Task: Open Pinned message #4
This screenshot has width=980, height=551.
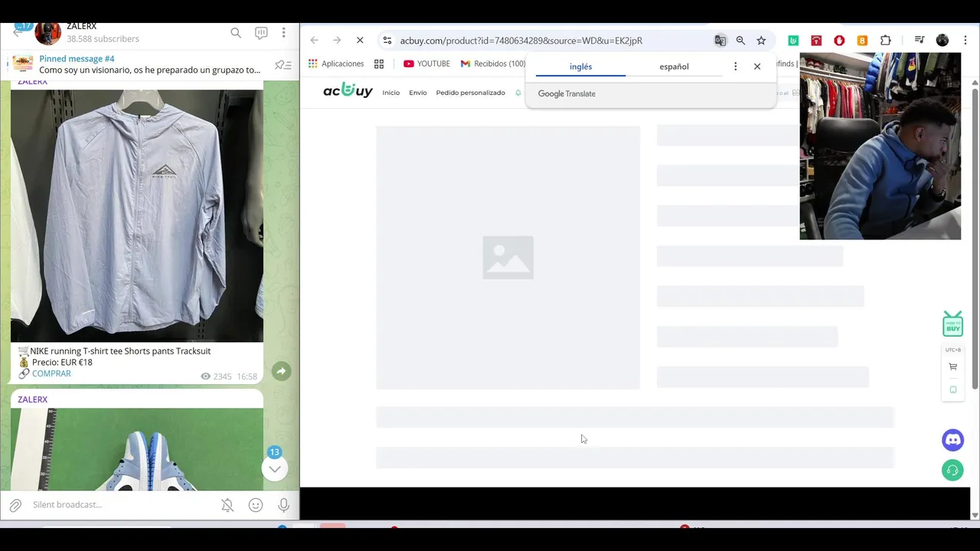Action: tap(149, 64)
